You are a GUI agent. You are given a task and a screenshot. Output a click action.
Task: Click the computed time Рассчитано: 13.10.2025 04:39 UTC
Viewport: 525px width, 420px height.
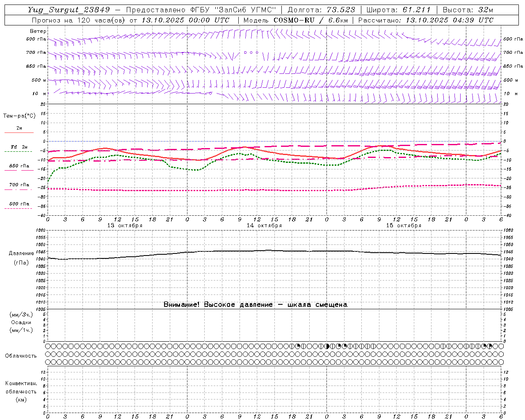(x=426, y=20)
